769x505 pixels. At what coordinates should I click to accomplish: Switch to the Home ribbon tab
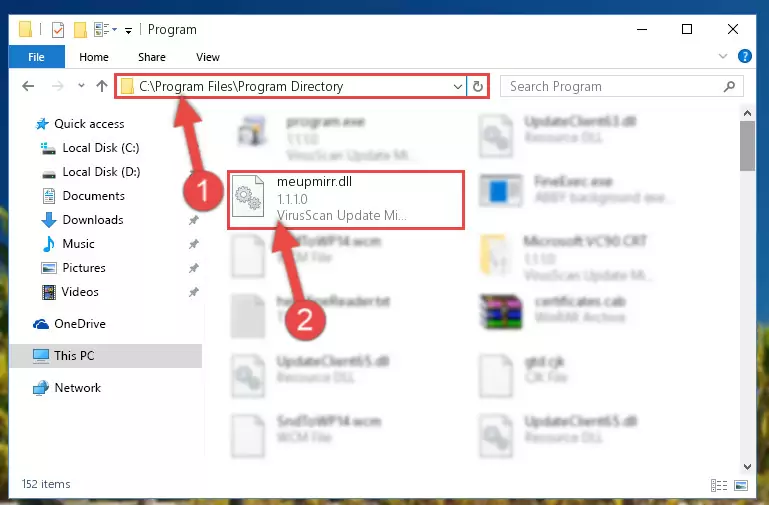(x=94, y=57)
